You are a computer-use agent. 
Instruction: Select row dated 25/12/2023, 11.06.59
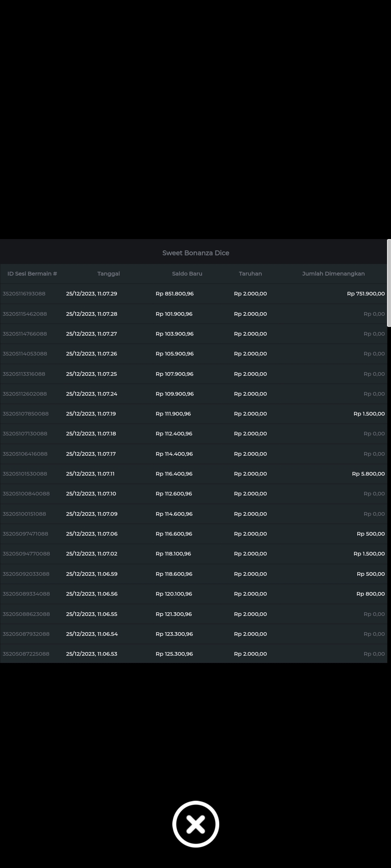pyautogui.click(x=92, y=574)
